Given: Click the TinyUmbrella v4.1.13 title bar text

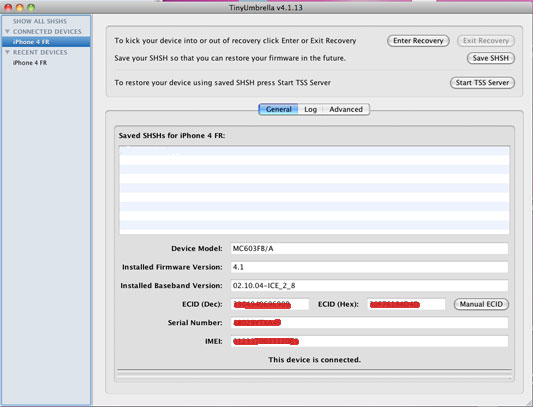Looking at the screenshot, I should coord(266,8).
